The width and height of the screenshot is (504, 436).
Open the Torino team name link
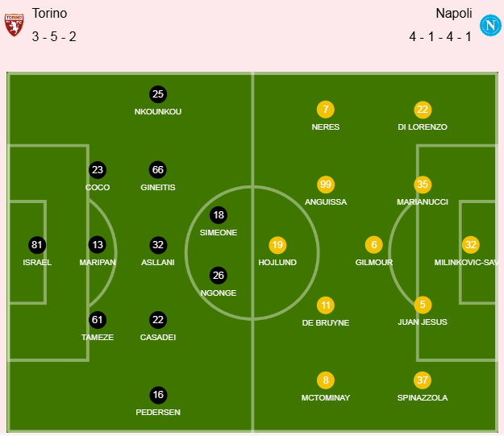point(49,14)
